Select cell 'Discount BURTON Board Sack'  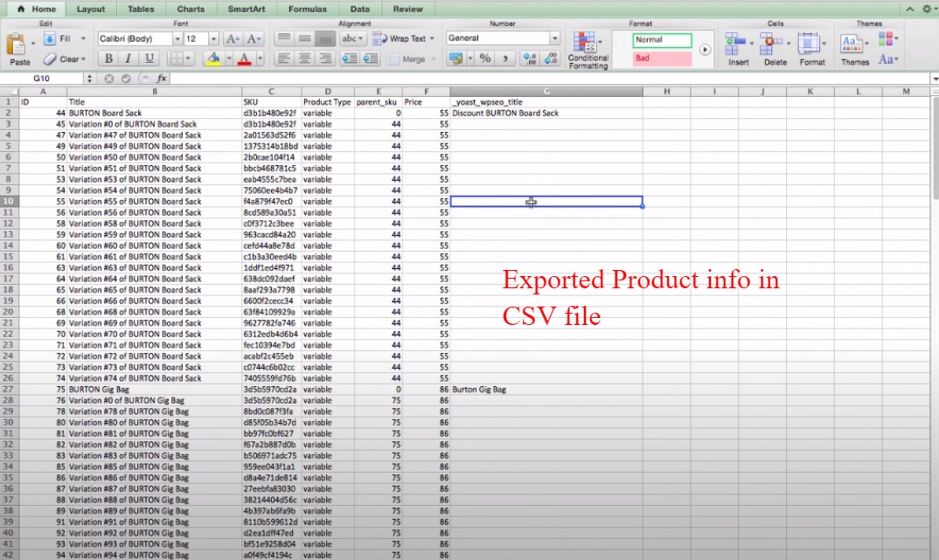(x=546, y=113)
